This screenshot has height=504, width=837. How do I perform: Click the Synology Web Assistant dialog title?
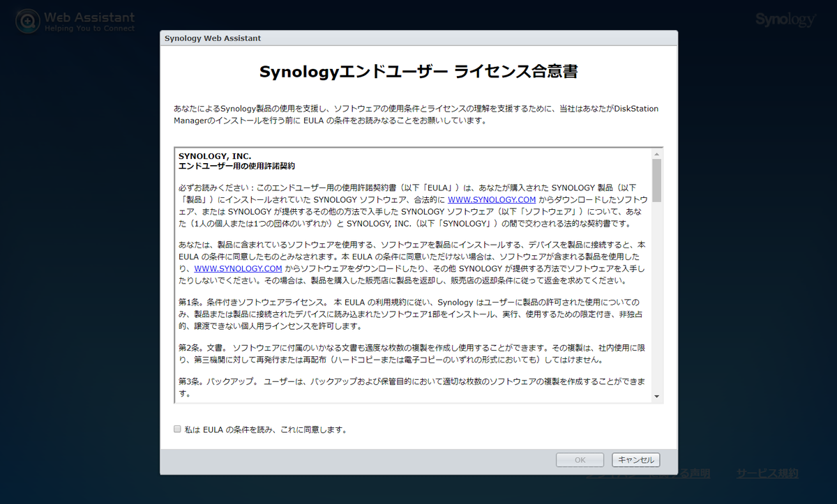pyautogui.click(x=213, y=38)
